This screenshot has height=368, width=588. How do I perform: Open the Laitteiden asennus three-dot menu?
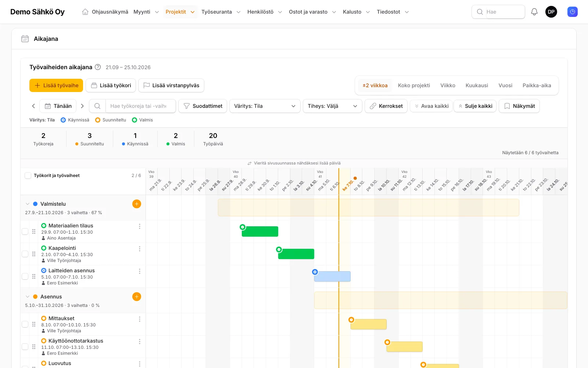(x=140, y=271)
